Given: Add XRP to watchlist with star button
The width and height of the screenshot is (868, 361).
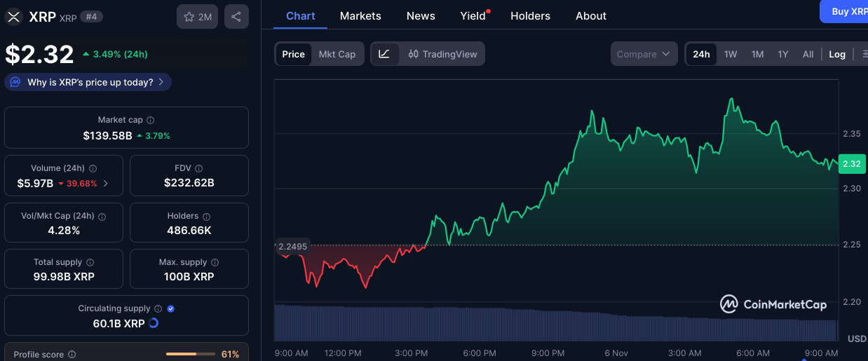Looking at the screenshot, I should pos(197,17).
